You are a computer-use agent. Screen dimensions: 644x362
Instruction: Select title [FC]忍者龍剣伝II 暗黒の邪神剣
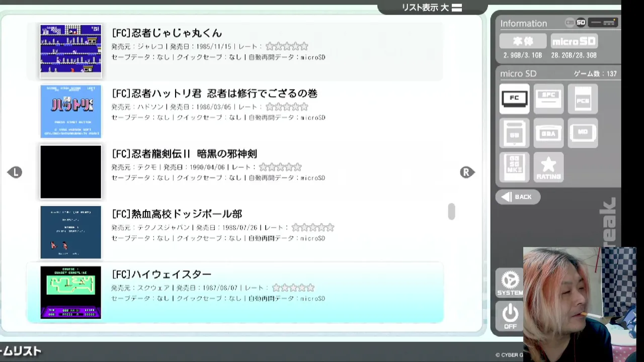184,154
